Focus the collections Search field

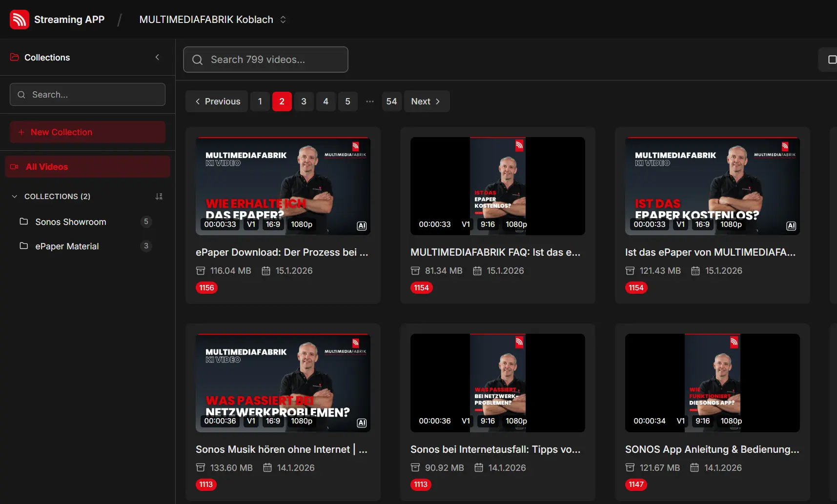pyautogui.click(x=88, y=95)
